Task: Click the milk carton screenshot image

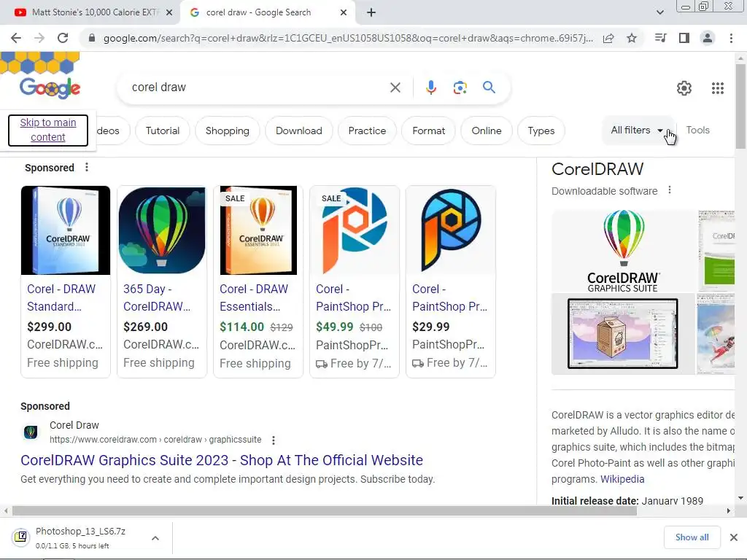Action: (x=623, y=334)
